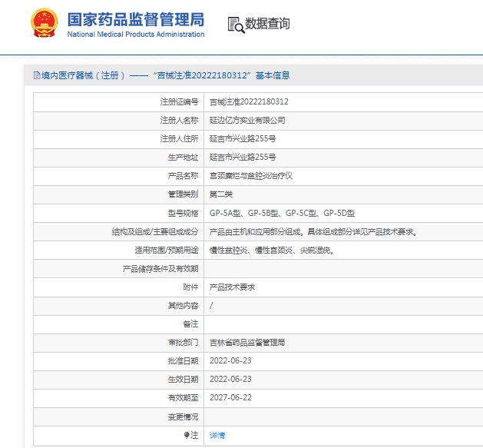Viewport: 483px width, 448px height.
Task: Click the 数据查询 heading text
Action: [267, 23]
